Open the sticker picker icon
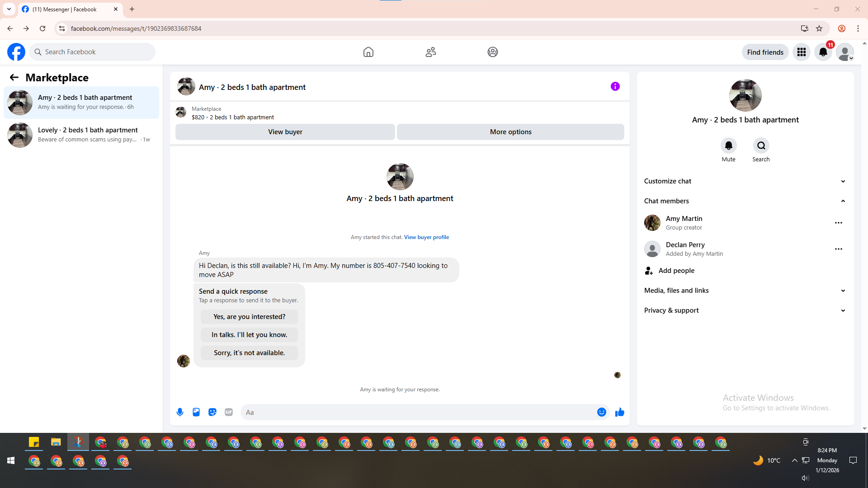The image size is (868, 488). click(x=212, y=412)
